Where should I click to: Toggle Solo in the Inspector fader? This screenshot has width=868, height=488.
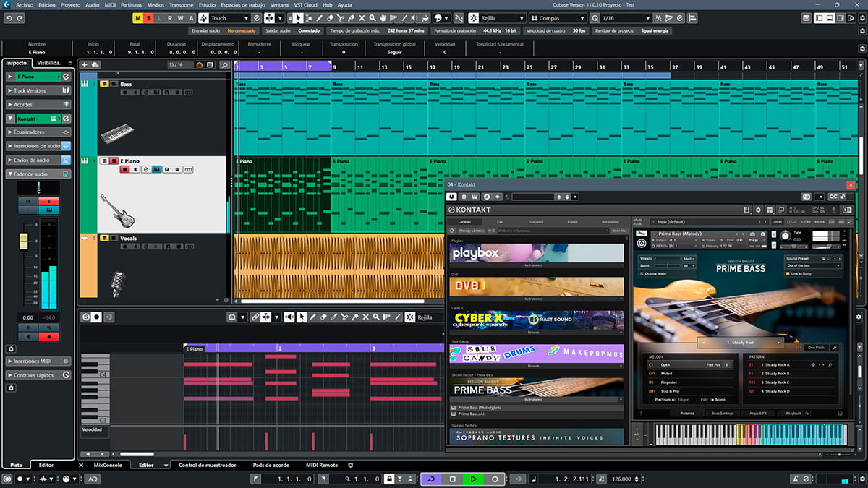coord(49,201)
